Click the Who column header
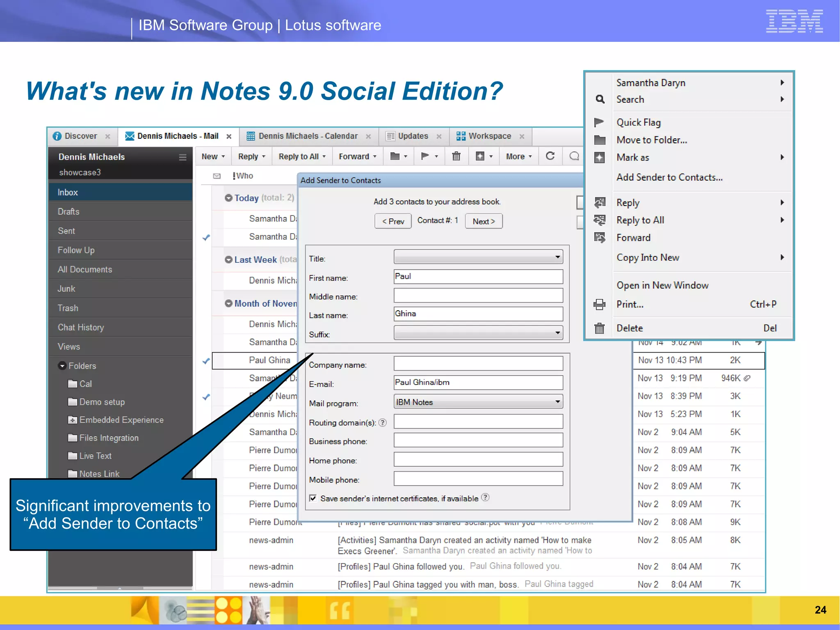 [244, 176]
